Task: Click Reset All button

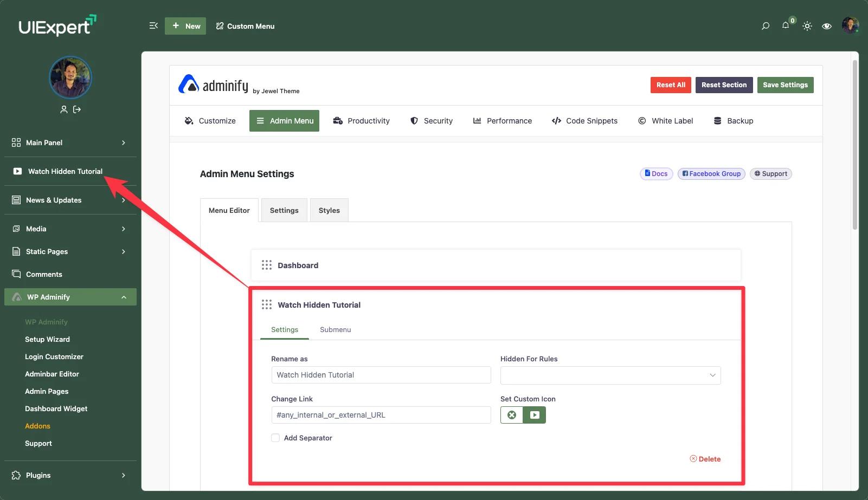Action: 671,85
